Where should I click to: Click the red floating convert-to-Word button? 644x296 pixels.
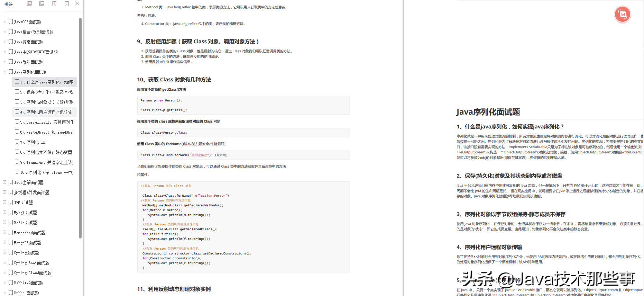623,15
